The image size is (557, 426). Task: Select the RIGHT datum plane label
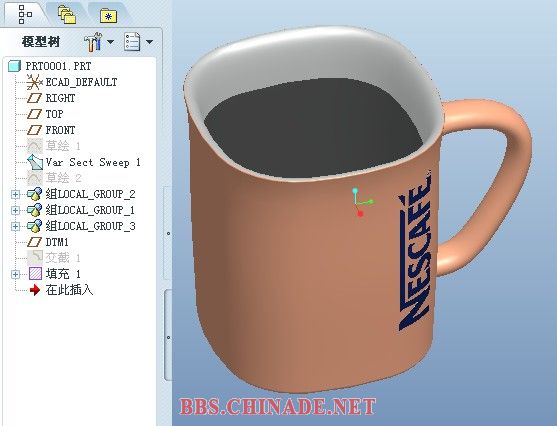pyautogui.click(x=60, y=98)
